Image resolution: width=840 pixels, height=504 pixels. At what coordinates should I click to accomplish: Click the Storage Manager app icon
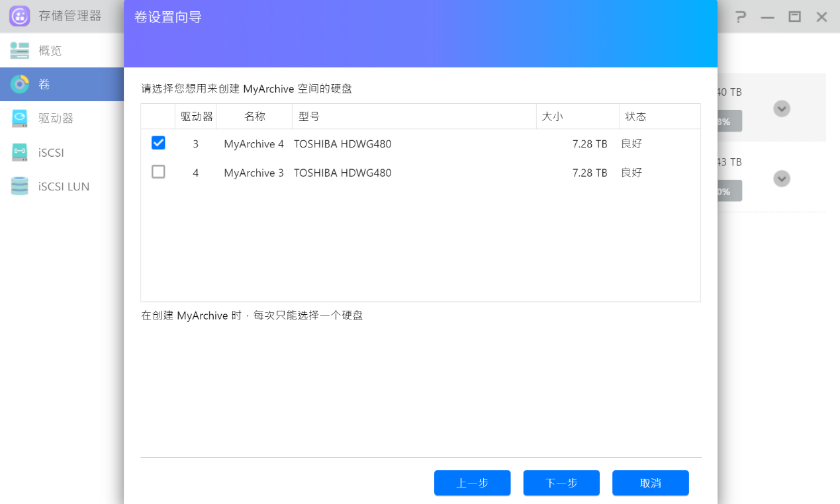coord(19,16)
